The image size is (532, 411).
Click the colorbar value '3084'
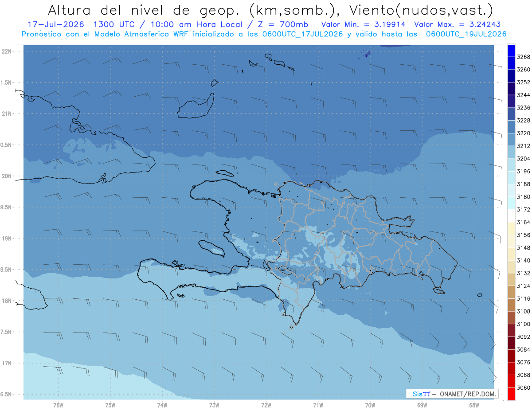[524, 349]
